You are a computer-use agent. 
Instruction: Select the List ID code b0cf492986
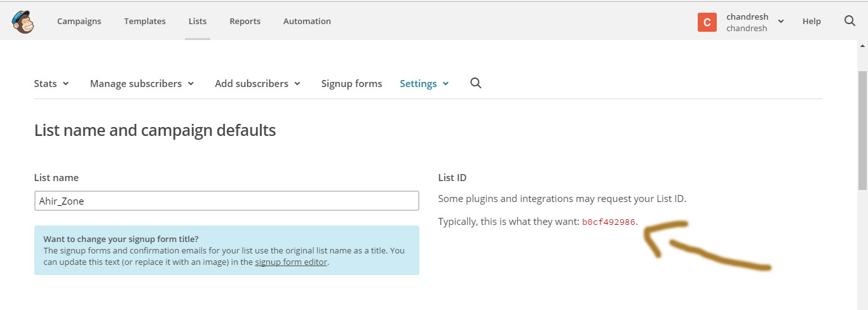pyautogui.click(x=609, y=222)
